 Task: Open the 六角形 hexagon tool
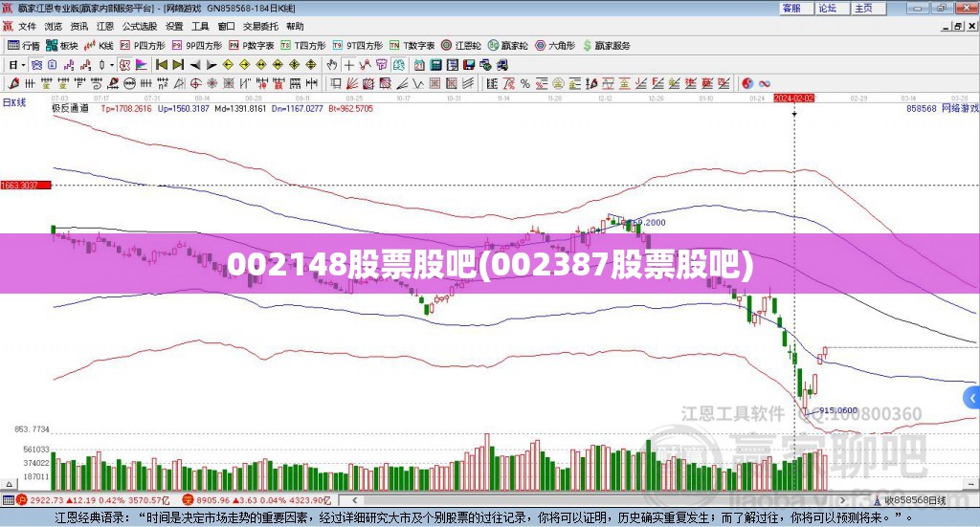[x=555, y=46]
